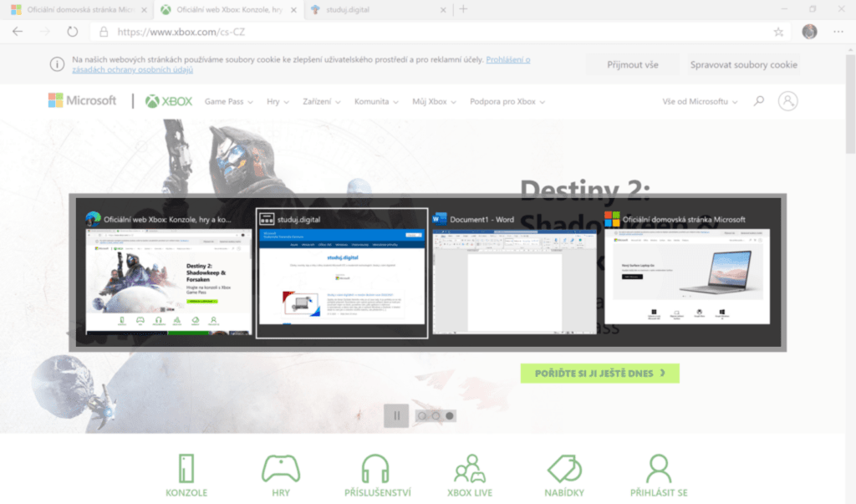Viewport: 856px width, 504px height.
Task: Click the browser refresh icon
Action: (72, 32)
